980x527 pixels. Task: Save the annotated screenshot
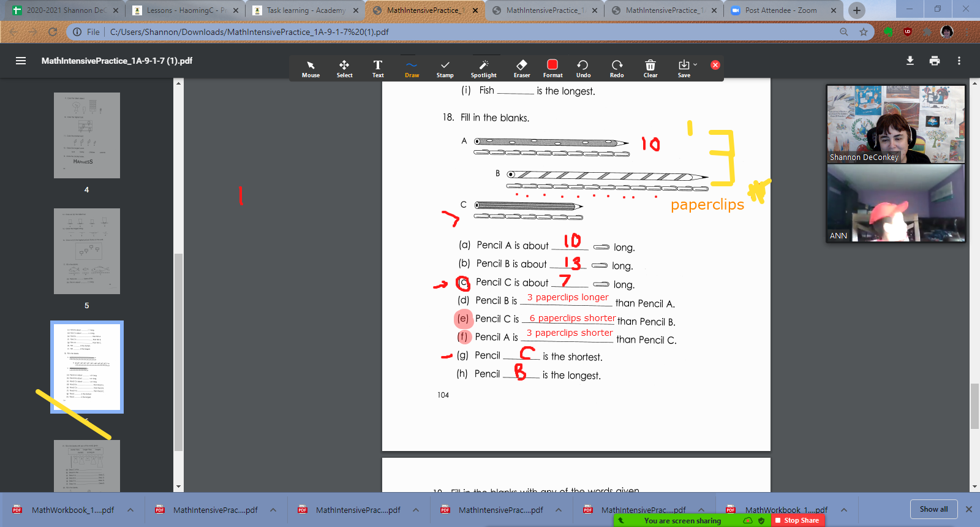[684, 69]
